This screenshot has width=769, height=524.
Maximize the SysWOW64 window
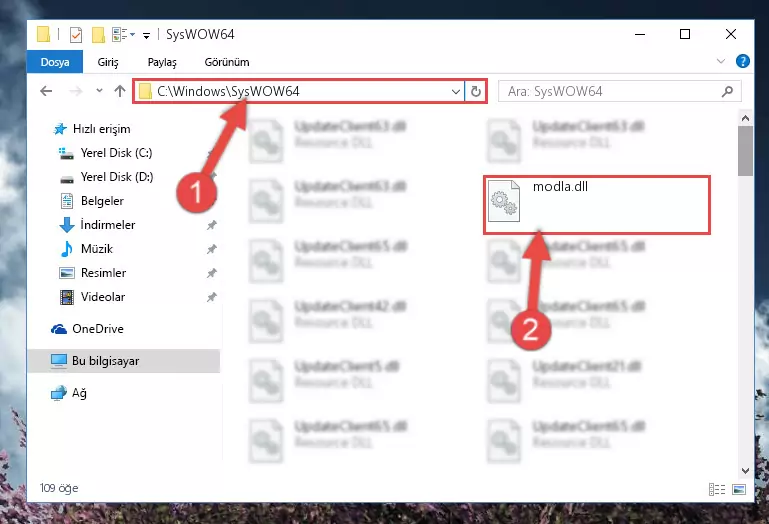(x=685, y=34)
